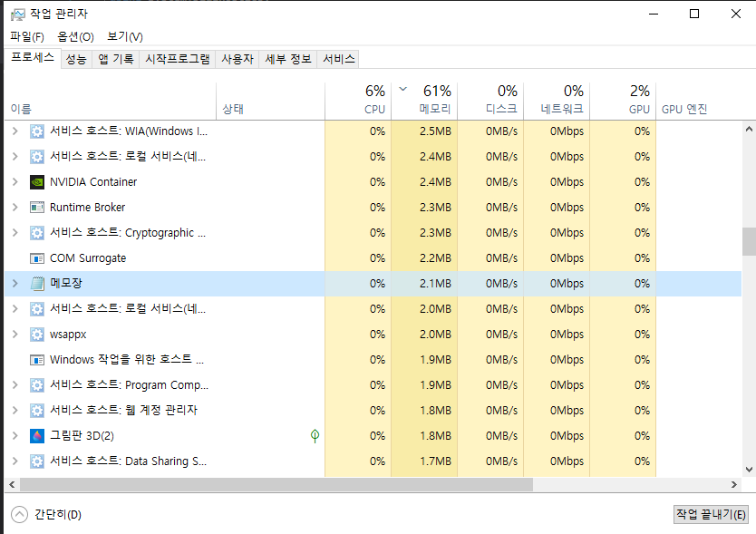The height and width of the screenshot is (534, 756).
Task: Sort by the CPU column header
Action: [x=358, y=101]
